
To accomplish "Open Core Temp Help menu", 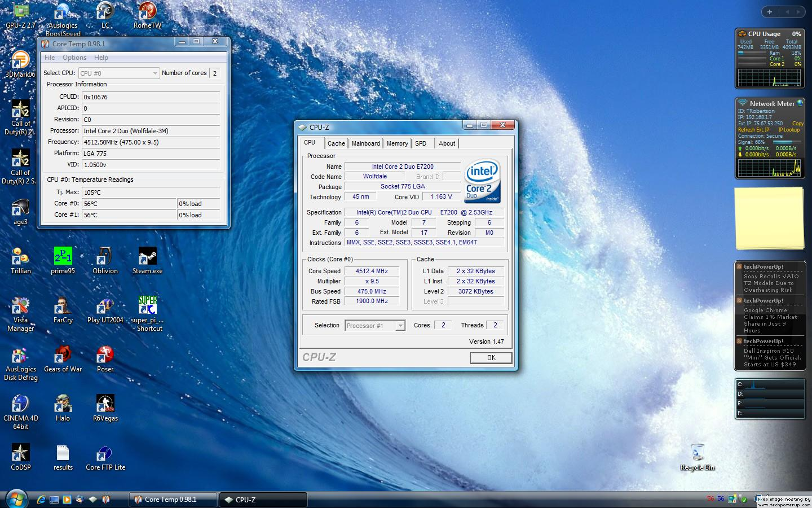I will (101, 58).
